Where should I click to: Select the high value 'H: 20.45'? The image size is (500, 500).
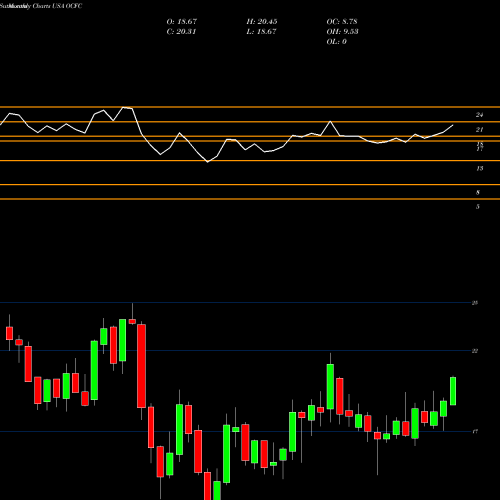[262, 22]
